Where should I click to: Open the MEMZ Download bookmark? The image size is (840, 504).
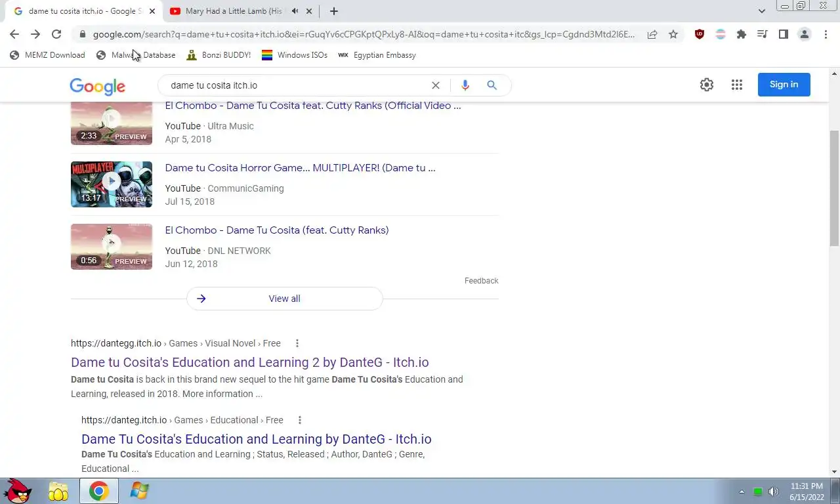click(x=48, y=55)
